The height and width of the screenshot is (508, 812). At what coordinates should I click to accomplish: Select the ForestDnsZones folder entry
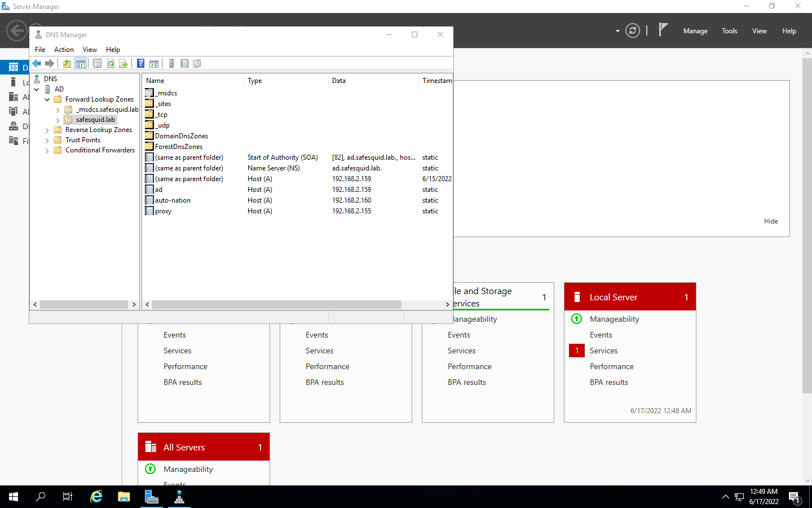[x=174, y=147]
